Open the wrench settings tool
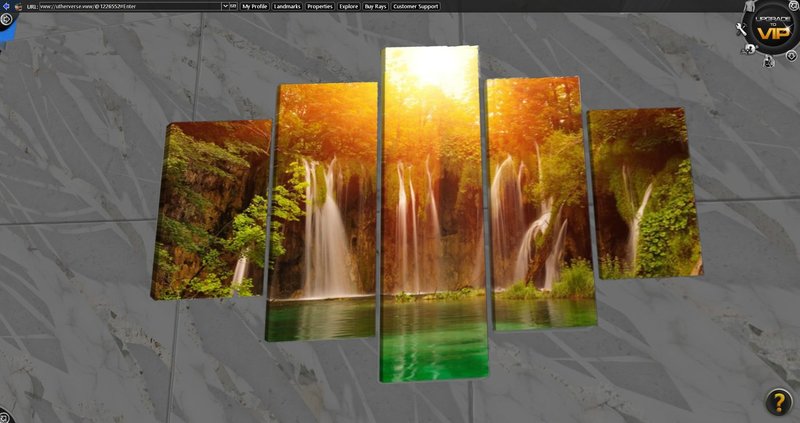This screenshot has height=423, width=800. (741, 29)
